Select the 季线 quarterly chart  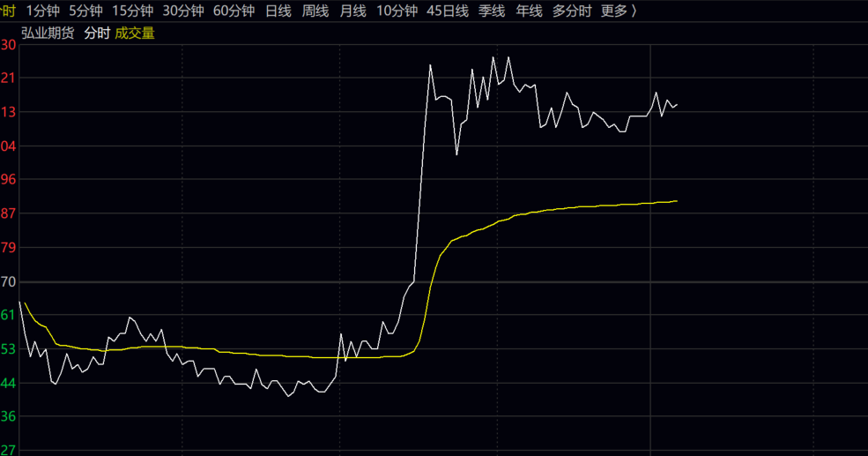pyautogui.click(x=492, y=11)
